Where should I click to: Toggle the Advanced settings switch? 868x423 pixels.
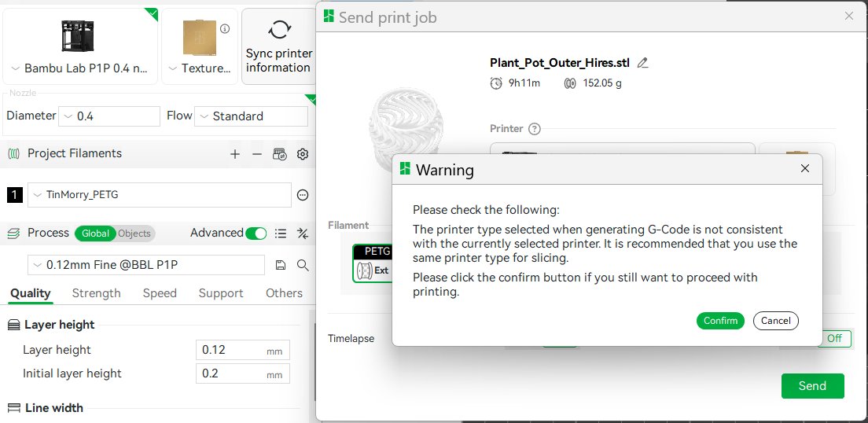(x=256, y=234)
